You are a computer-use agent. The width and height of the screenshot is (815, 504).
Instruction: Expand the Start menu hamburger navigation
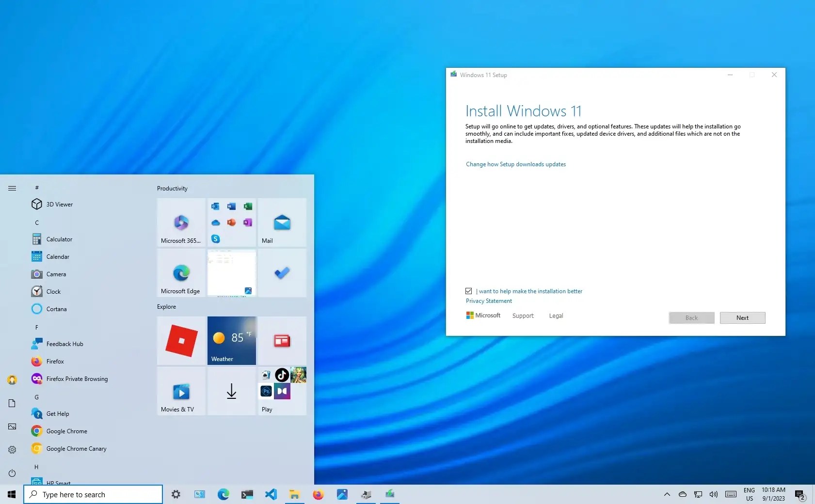12,188
